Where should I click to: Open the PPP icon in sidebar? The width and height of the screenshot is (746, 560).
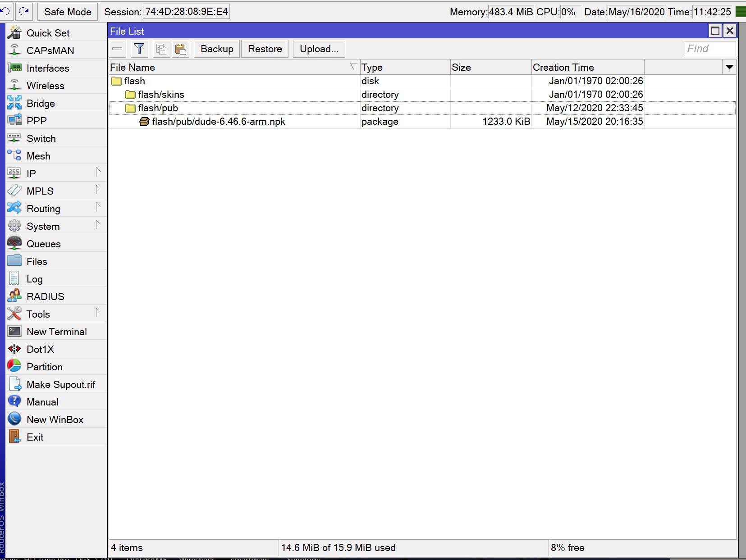(x=14, y=120)
